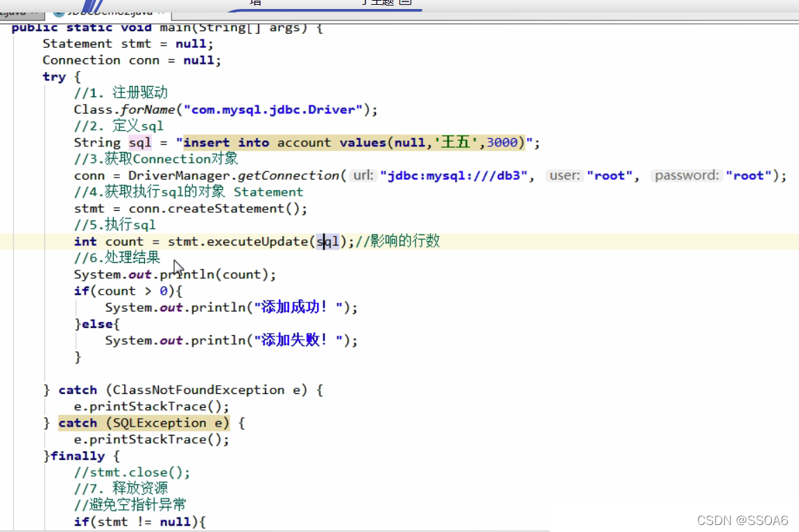Click the highlighted "sql" variable in String declaration
The image size is (799, 532).
point(139,142)
